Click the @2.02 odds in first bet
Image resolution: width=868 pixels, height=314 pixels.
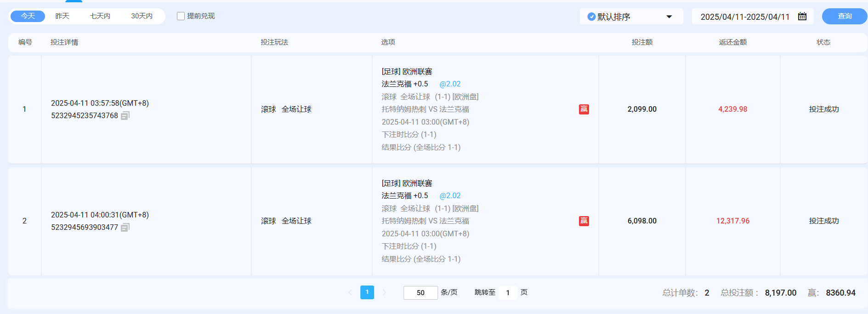(450, 84)
